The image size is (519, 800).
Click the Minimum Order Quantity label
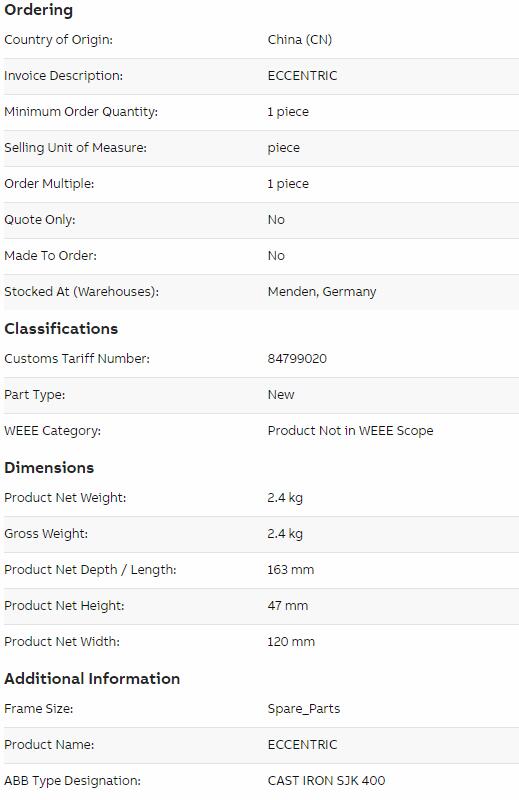coord(81,112)
